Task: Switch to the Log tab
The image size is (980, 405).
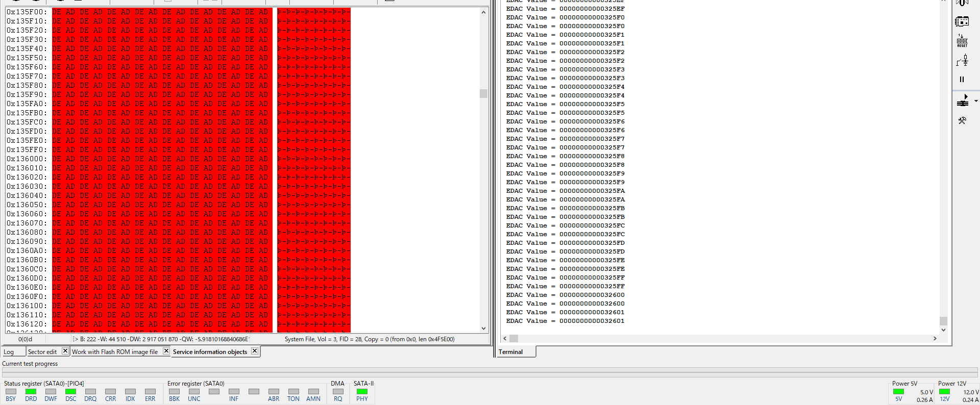Action: tap(9, 352)
